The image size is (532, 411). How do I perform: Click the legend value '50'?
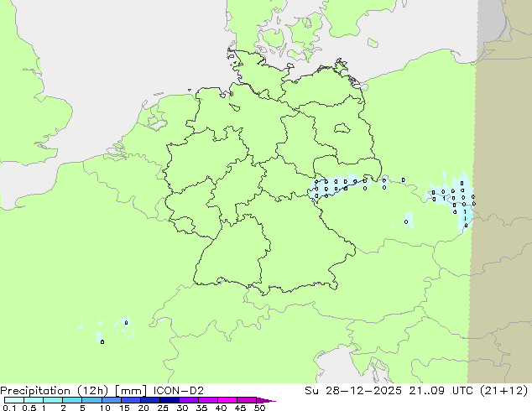pyautogui.click(x=259, y=408)
